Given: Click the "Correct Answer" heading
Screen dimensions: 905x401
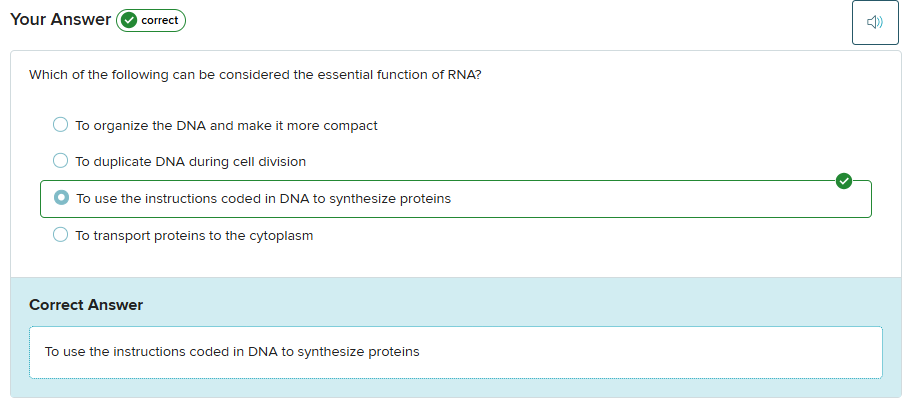Looking at the screenshot, I should tap(86, 305).
